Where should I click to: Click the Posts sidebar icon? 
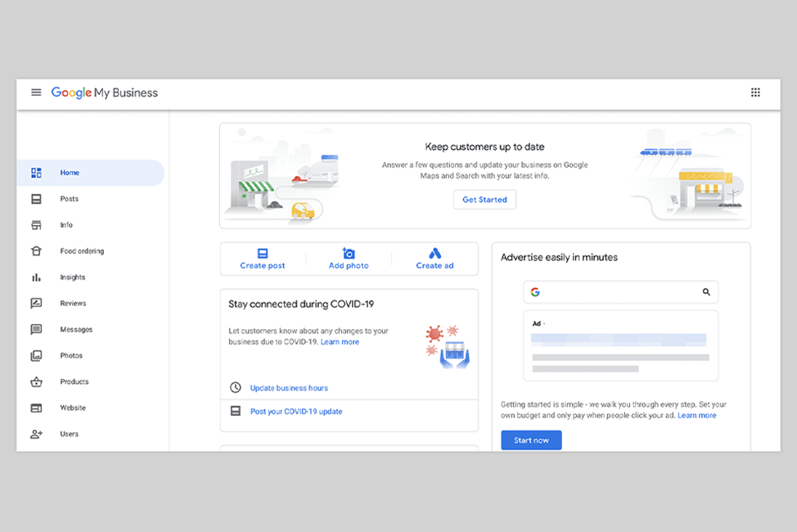pyautogui.click(x=36, y=199)
